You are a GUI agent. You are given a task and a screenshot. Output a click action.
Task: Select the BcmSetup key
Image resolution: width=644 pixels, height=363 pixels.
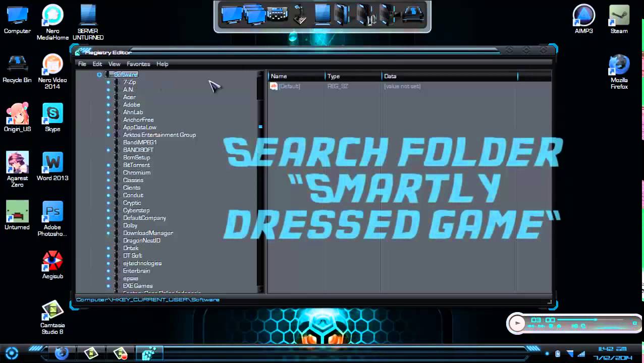click(136, 158)
